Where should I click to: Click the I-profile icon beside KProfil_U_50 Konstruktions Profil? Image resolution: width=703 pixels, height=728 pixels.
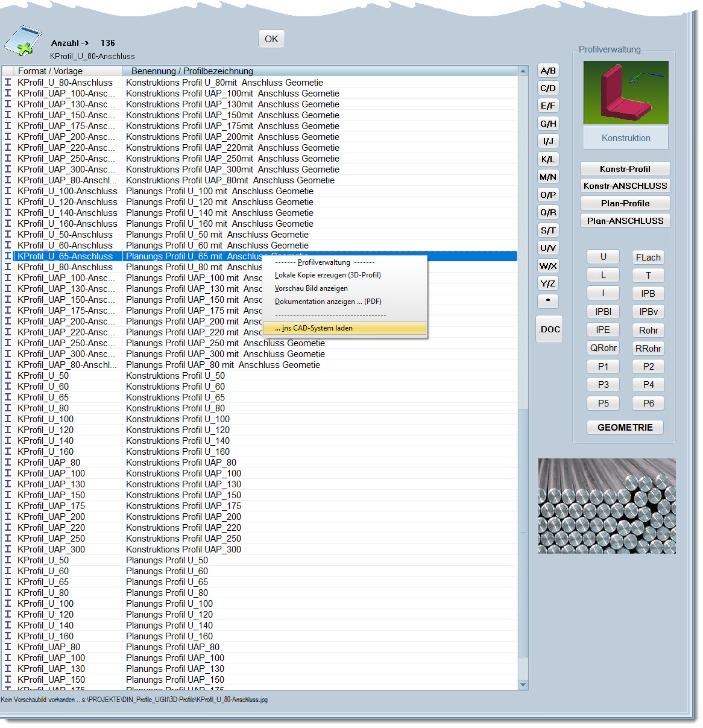coord(8,376)
